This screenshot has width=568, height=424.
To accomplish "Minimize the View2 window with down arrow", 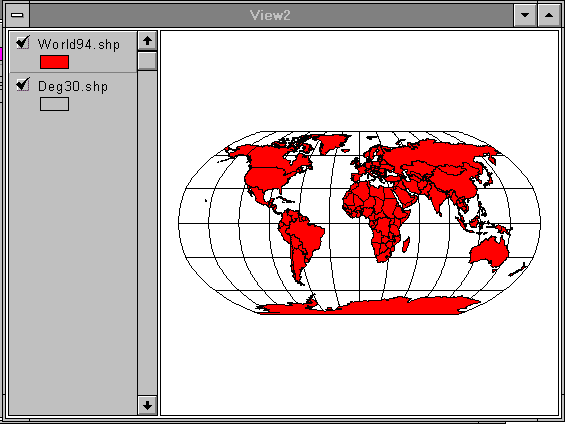I will tap(525, 15).
